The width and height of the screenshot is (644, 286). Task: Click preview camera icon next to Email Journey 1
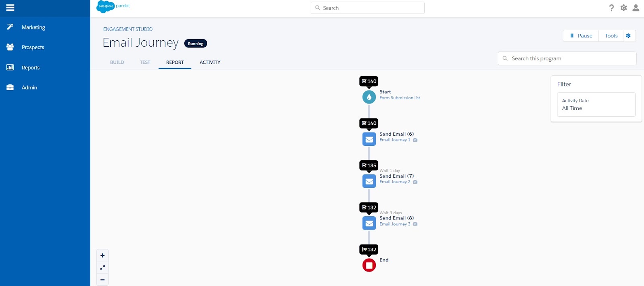(415, 140)
